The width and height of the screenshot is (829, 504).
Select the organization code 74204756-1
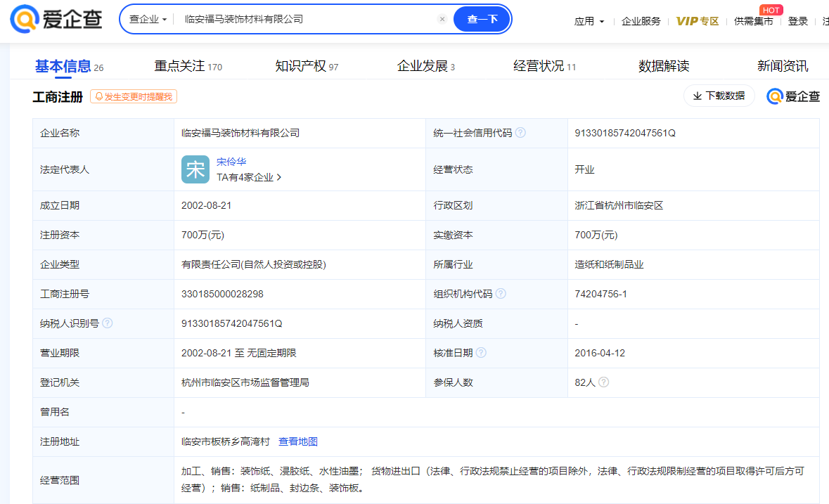600,294
